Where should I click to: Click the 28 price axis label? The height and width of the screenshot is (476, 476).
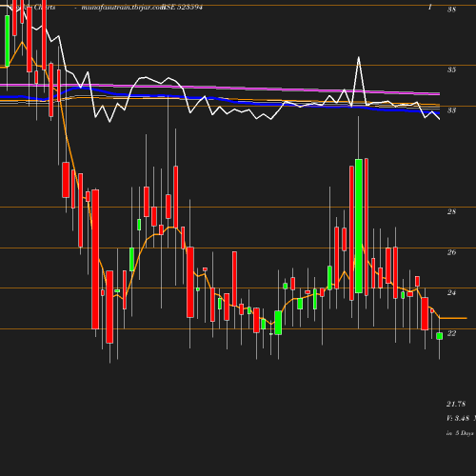(x=451, y=211)
